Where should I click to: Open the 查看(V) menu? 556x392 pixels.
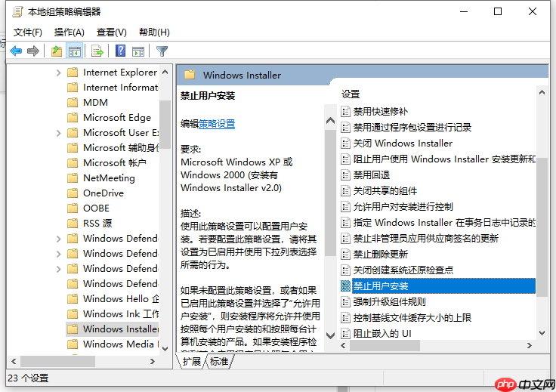click(112, 32)
